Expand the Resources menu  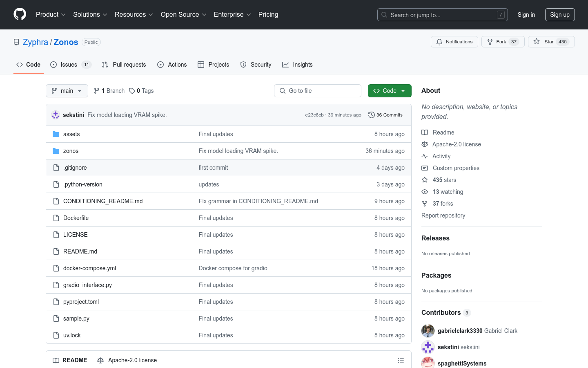(134, 14)
